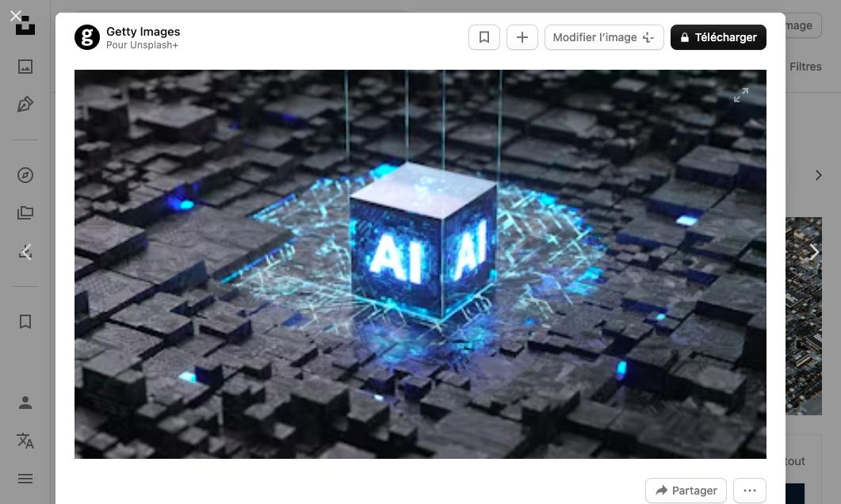
Task: Click the Télécharger download button
Action: (x=718, y=37)
